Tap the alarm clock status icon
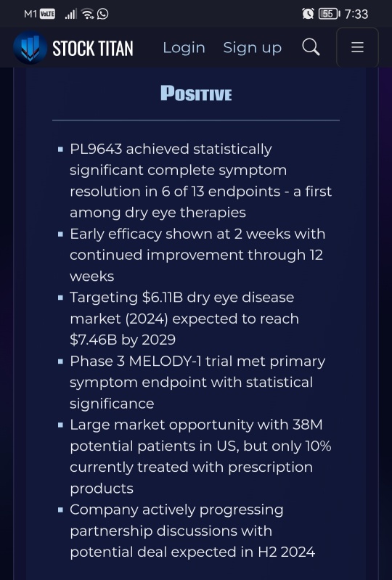 pyautogui.click(x=308, y=14)
